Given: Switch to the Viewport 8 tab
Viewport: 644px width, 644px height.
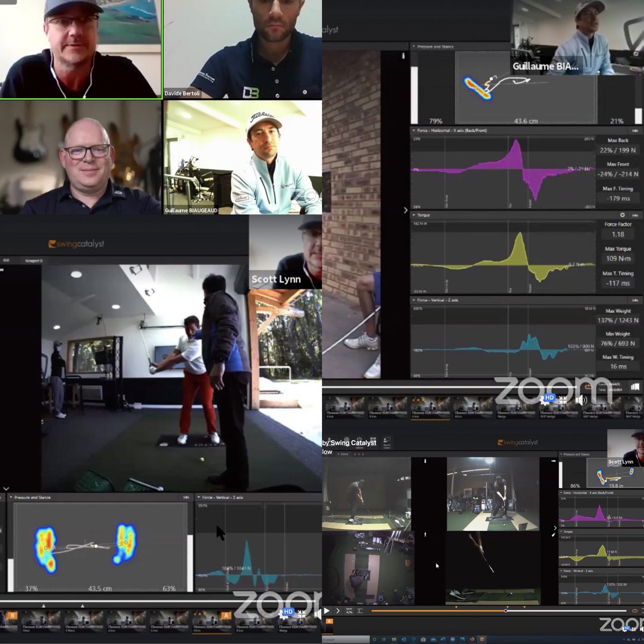Looking at the screenshot, I should pos(34,260).
